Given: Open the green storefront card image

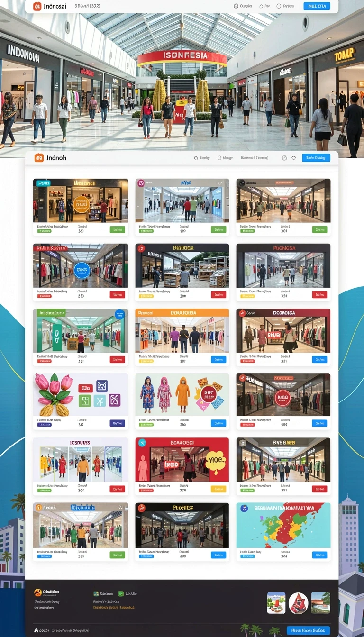Looking at the screenshot, I should 81,331.
